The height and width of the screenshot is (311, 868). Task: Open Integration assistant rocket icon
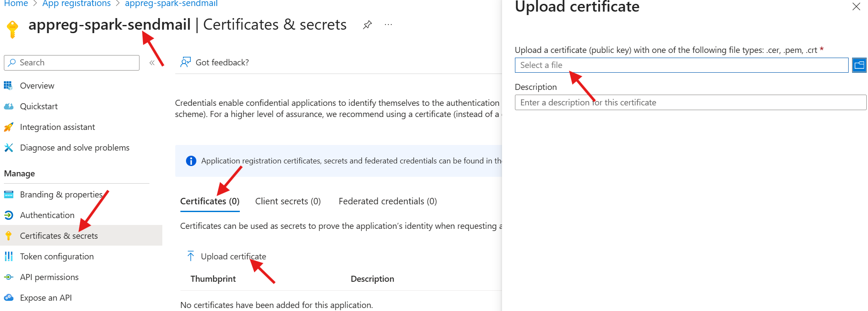(9, 127)
